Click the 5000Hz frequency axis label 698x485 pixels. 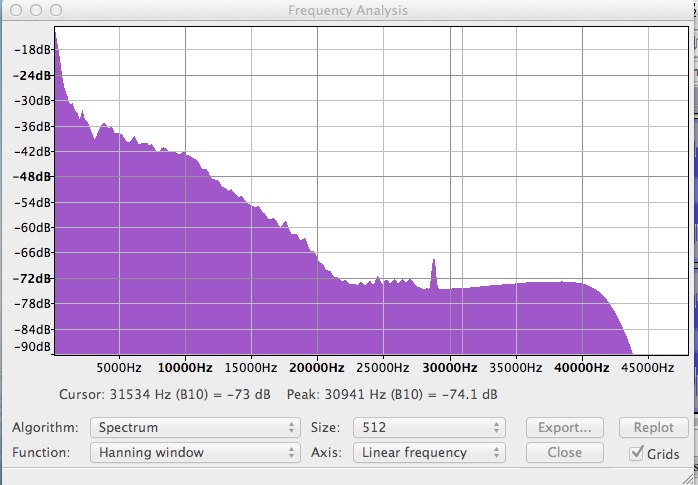click(x=119, y=368)
